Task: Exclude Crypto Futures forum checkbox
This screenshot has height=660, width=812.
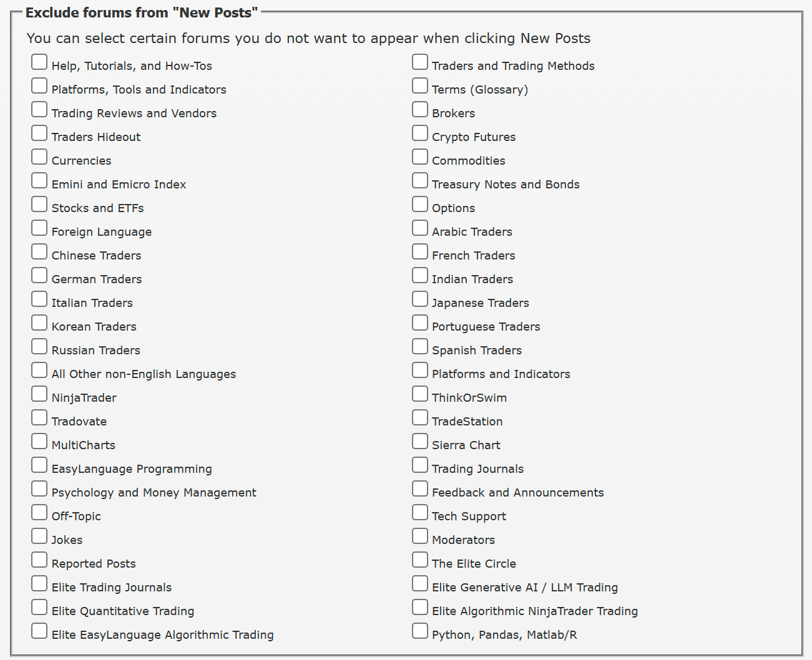Action: click(x=420, y=133)
